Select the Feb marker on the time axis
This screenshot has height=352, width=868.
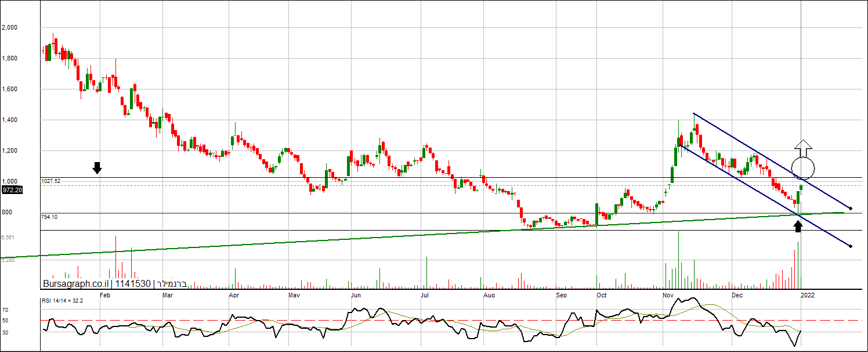[x=105, y=295]
